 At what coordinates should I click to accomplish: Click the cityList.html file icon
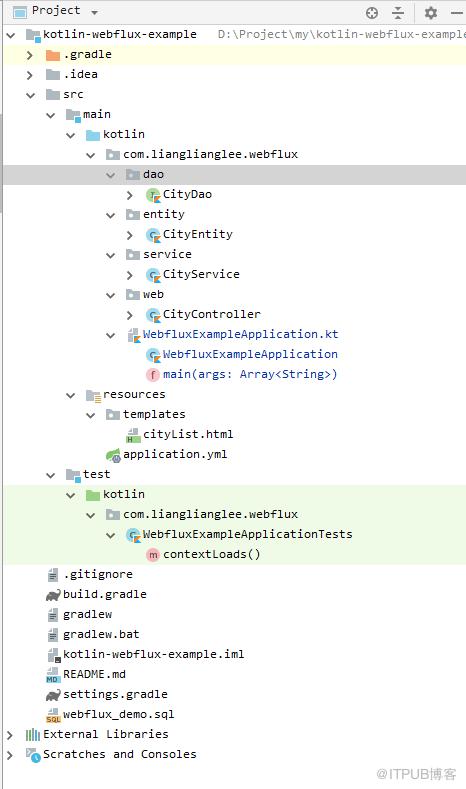tap(133, 435)
